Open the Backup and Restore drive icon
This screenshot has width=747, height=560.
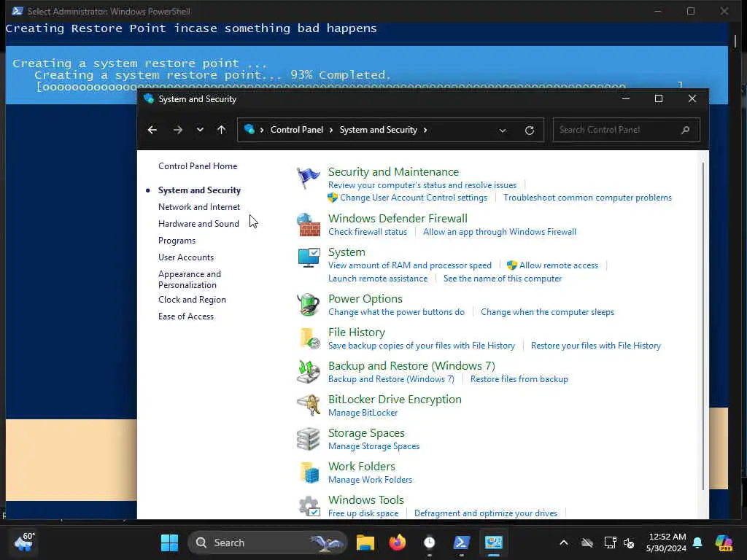coord(309,372)
